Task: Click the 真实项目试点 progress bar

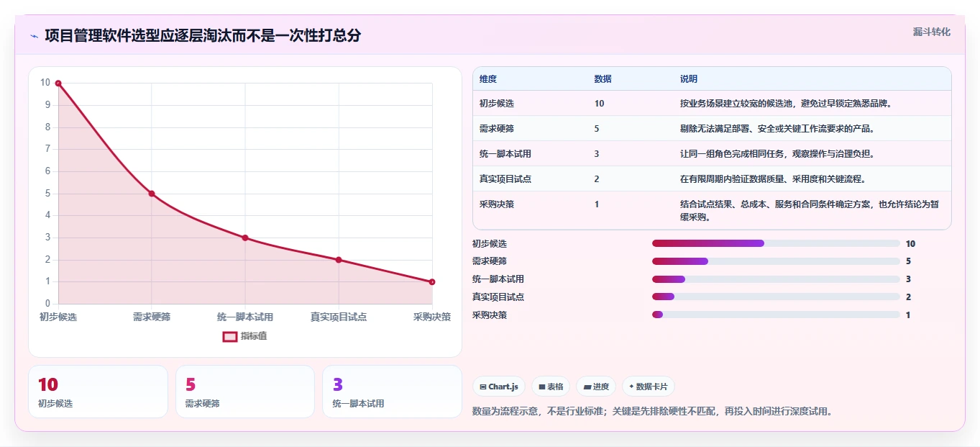Action: (x=776, y=297)
